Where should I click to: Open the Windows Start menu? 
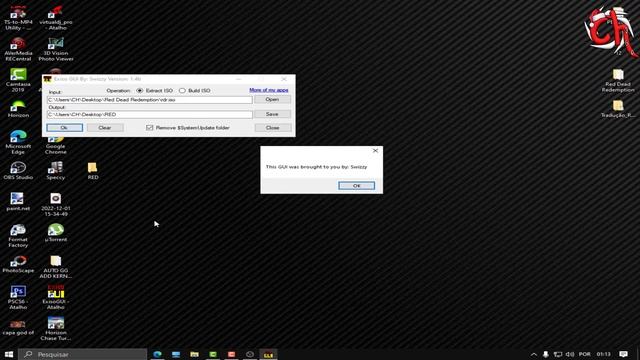click(9, 354)
